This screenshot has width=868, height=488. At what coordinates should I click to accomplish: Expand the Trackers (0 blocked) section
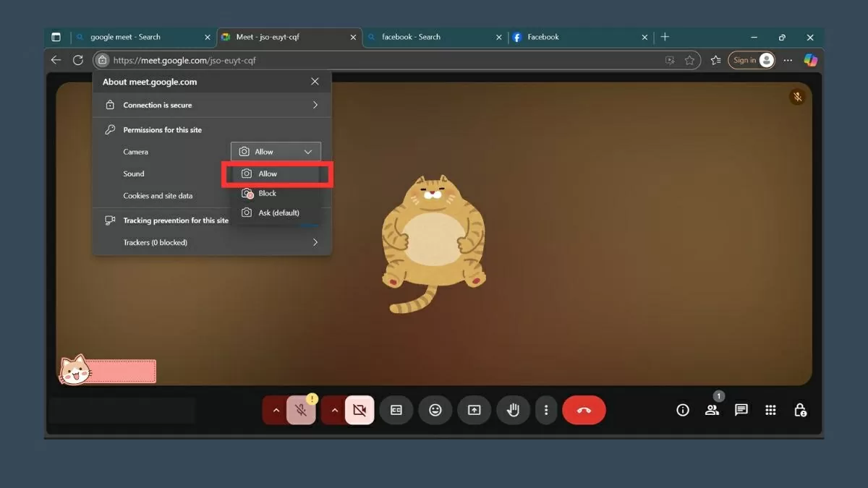click(x=210, y=242)
